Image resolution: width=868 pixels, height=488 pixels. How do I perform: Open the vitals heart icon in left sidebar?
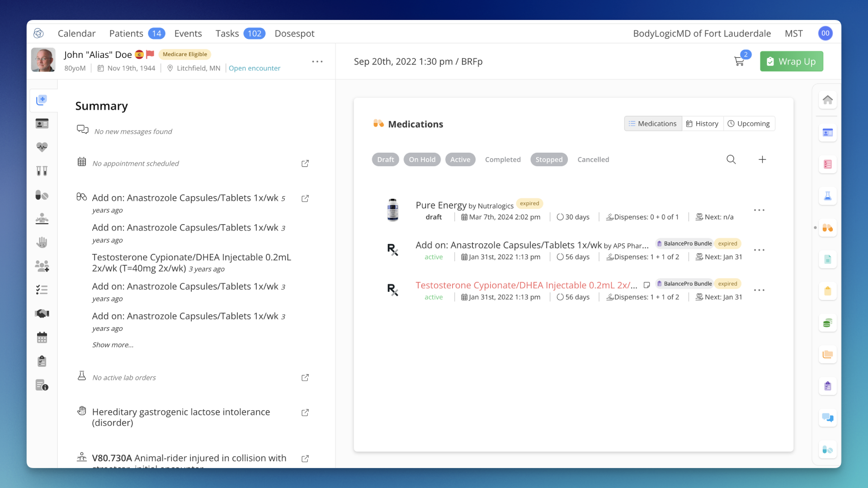pos(42,147)
